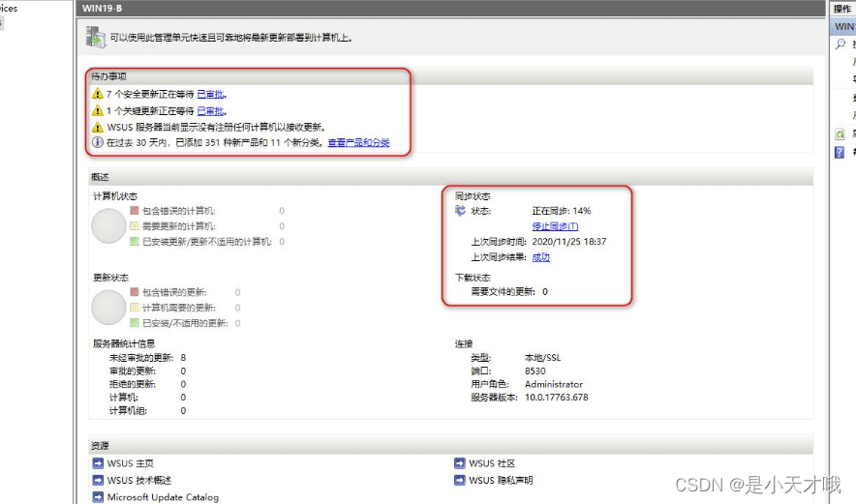Screen dimensions: 856x504
Task: Click search magnifier icon in actions pane
Action: pos(841,44)
